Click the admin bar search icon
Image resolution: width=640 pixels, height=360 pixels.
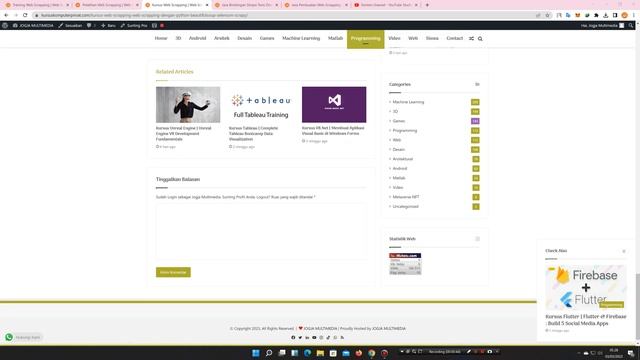(x=631, y=25)
